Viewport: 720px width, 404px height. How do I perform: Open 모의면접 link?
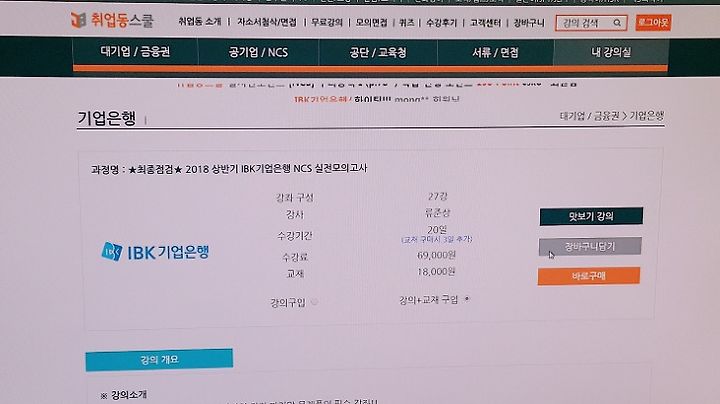pyautogui.click(x=371, y=22)
